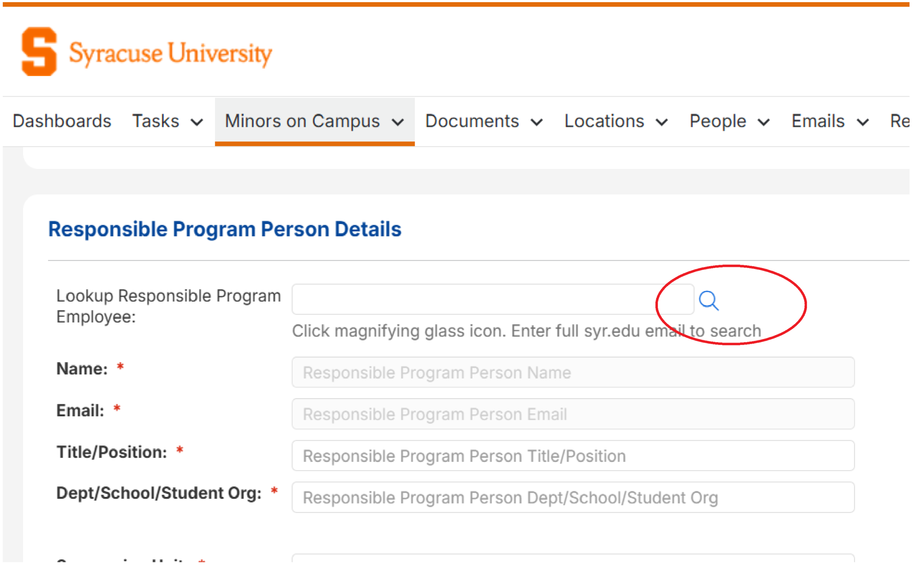Click the chevron next to Locations

point(662,122)
